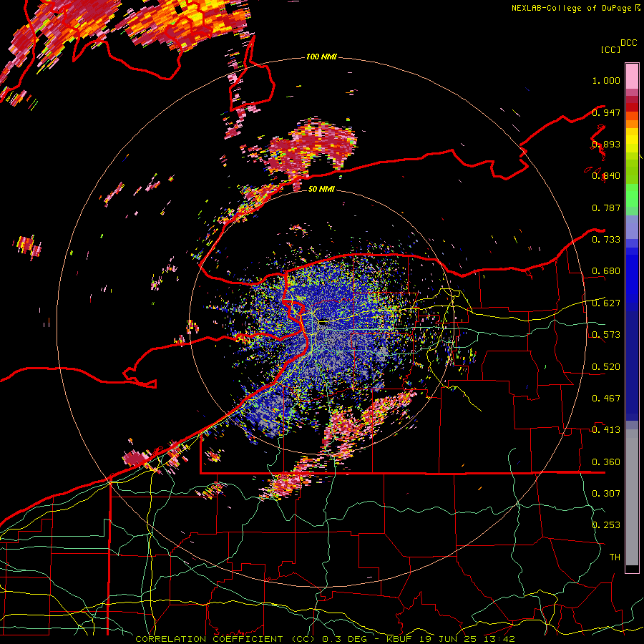Click the CORRELATION COEFFICIENT (CC) caption text
Viewport: 644px width, 644px height.
225,639
